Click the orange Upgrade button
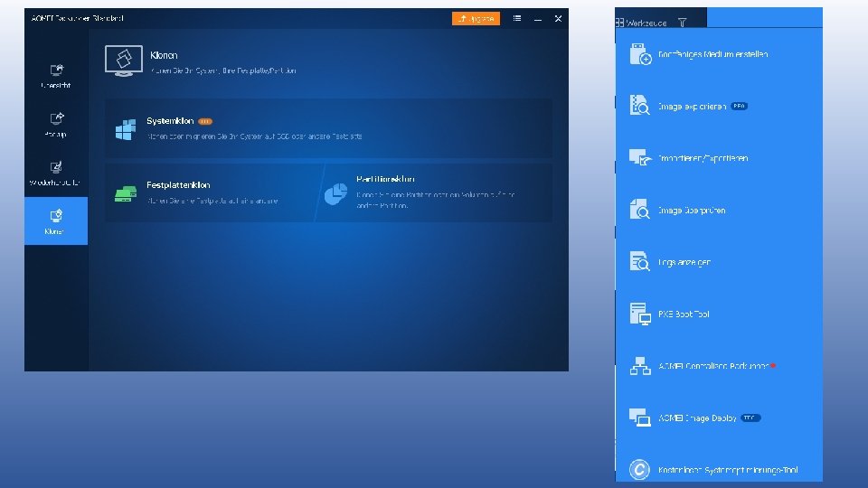The image size is (868, 488). (x=476, y=18)
